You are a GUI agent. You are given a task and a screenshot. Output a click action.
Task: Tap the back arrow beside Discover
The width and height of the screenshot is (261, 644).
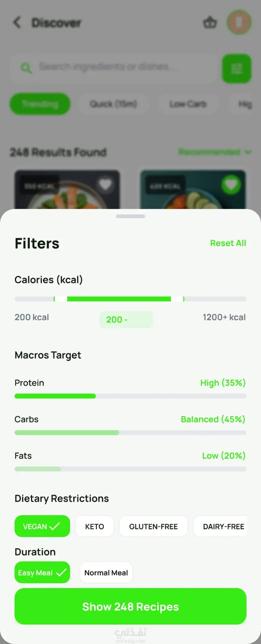point(17,23)
